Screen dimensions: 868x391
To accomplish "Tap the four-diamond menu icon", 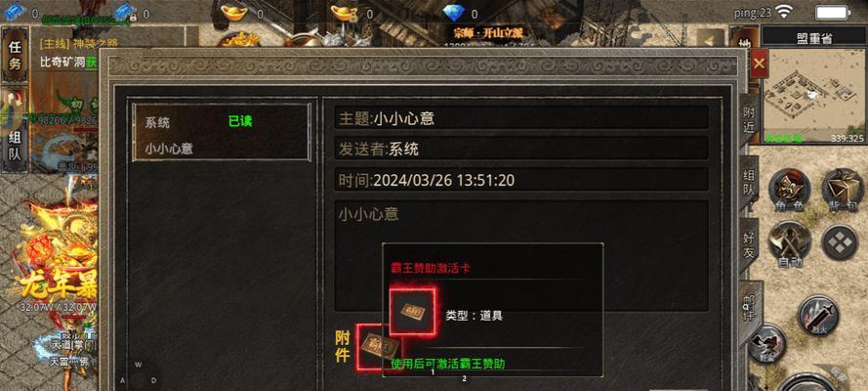I will [840, 242].
